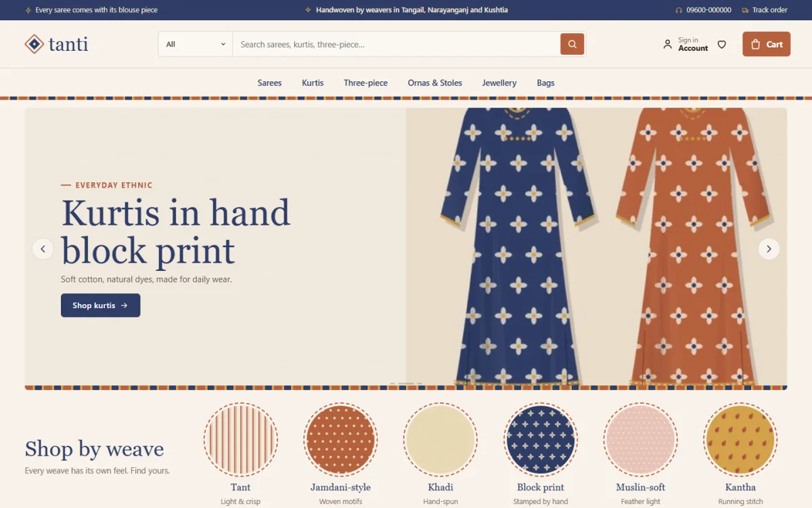Click the Track order link
812x508 pixels.
point(765,10)
